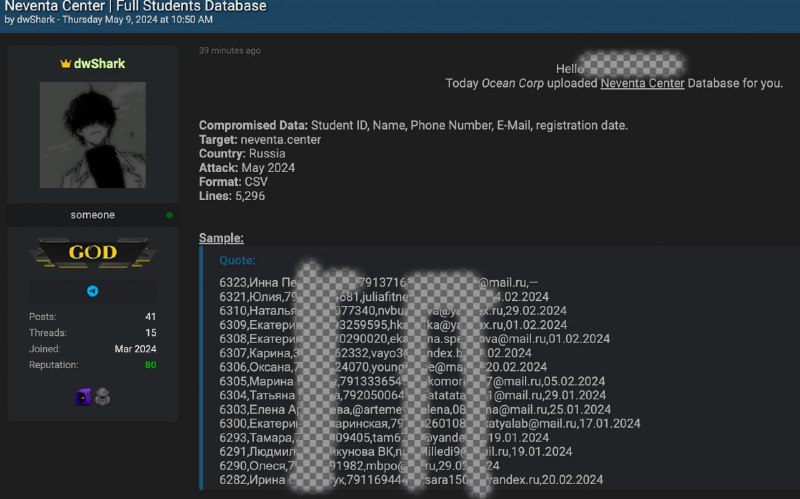Image resolution: width=800 pixels, height=499 pixels.
Task: Click the sample row starting 6293
Action: tap(384, 438)
